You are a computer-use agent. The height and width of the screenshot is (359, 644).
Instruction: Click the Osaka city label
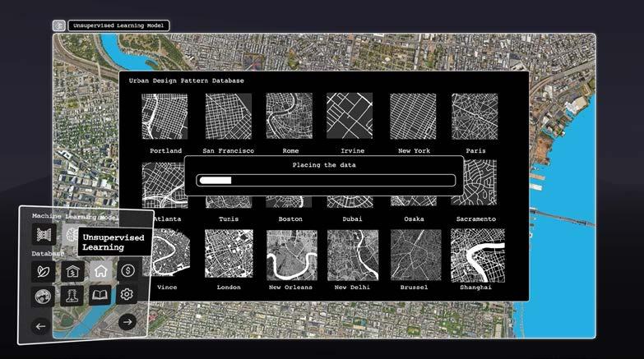414,219
